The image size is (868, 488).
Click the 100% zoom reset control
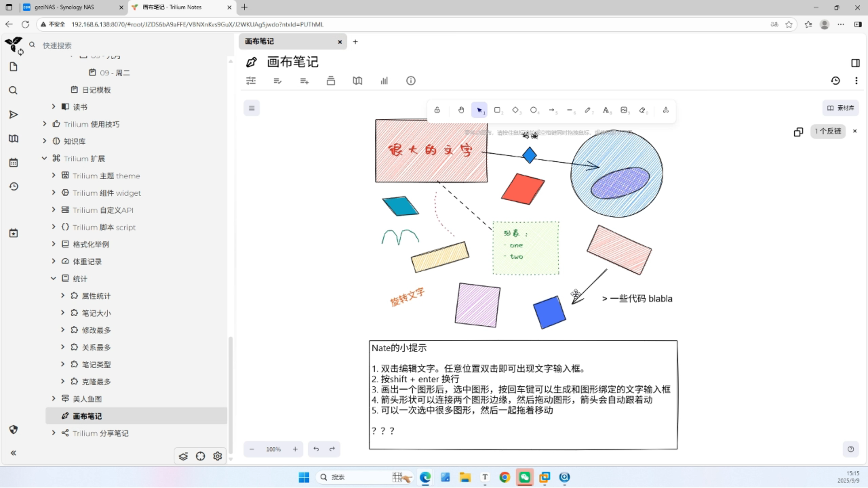click(x=273, y=449)
